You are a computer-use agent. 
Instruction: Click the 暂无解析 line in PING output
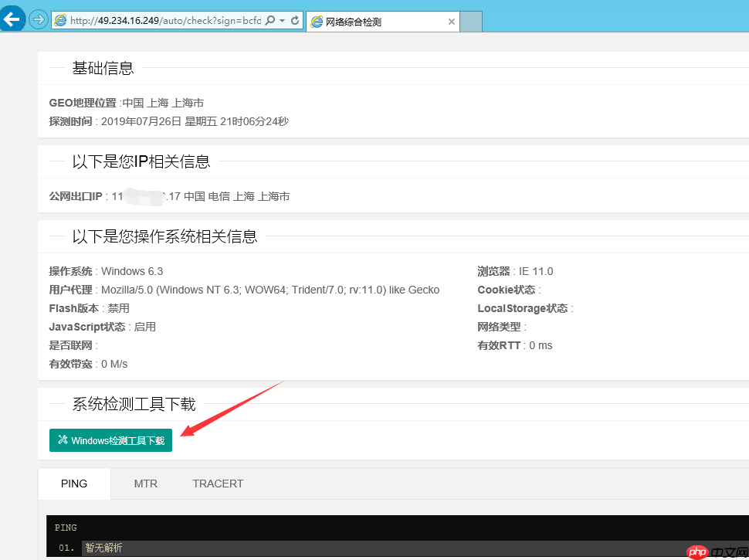[x=103, y=548]
